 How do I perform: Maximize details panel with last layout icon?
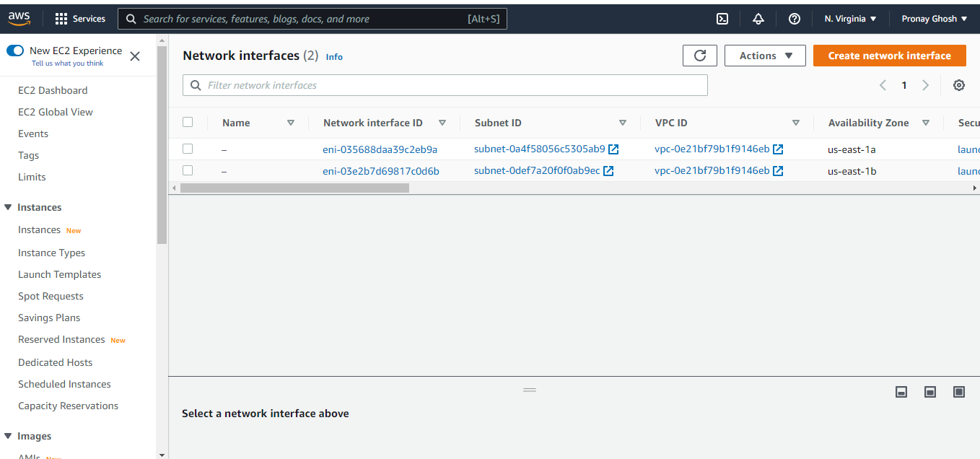(959, 392)
